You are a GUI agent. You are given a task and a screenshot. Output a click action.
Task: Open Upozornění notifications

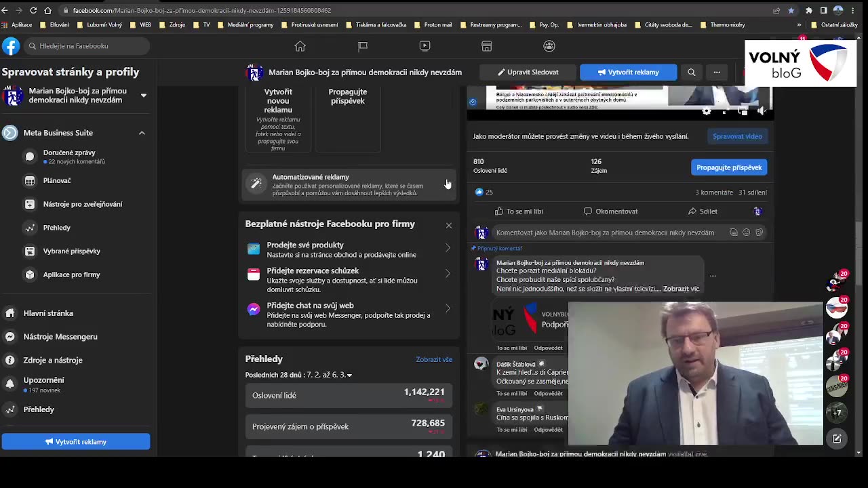75,384
